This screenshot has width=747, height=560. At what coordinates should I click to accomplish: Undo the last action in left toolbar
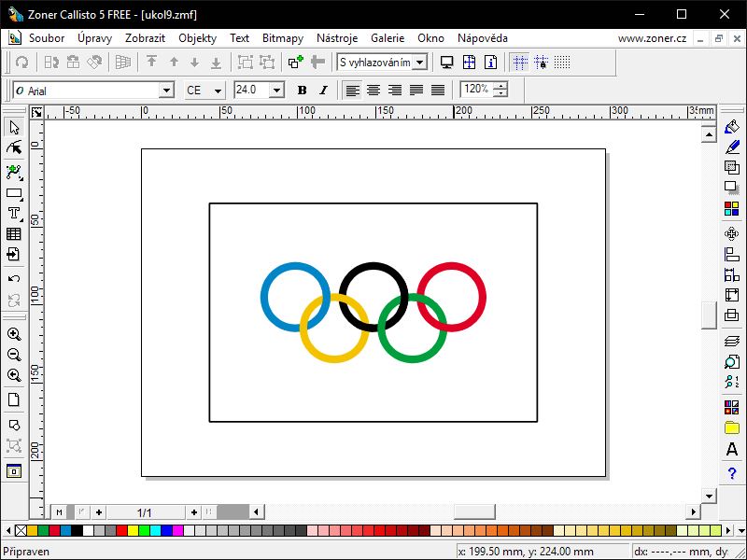(x=14, y=278)
